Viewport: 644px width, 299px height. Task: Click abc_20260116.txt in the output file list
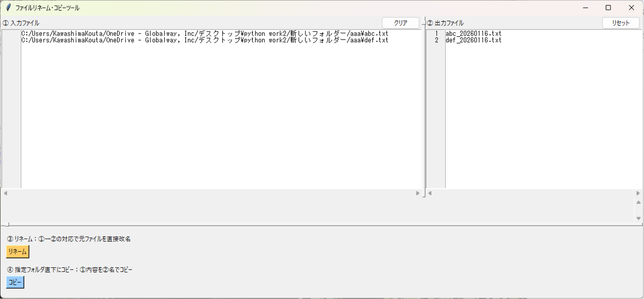click(x=473, y=33)
